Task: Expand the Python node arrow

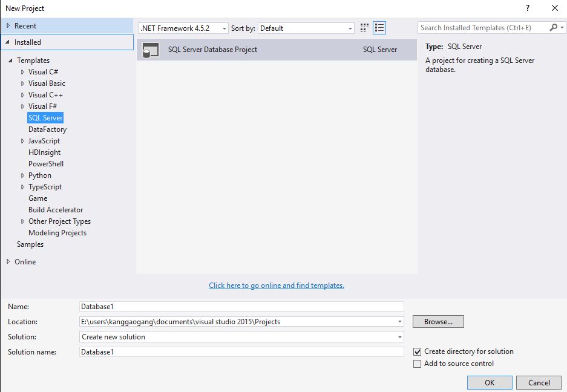Action: 22,175
